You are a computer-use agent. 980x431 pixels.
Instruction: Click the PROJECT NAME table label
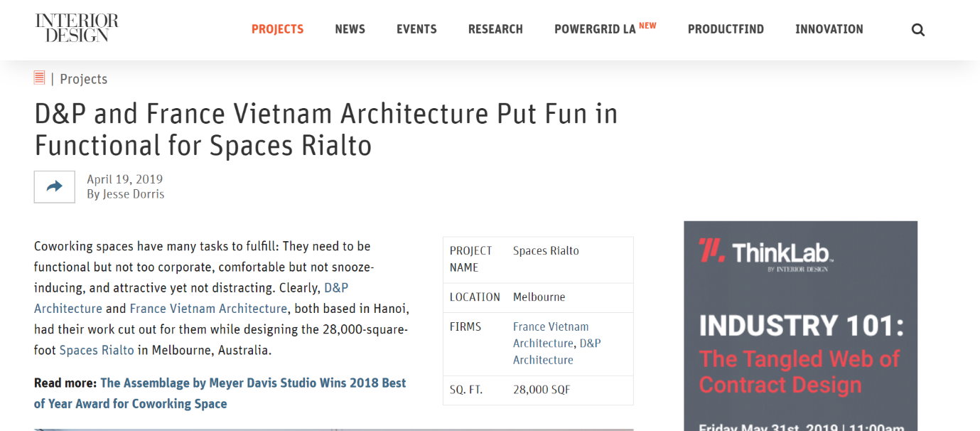pyautogui.click(x=470, y=259)
